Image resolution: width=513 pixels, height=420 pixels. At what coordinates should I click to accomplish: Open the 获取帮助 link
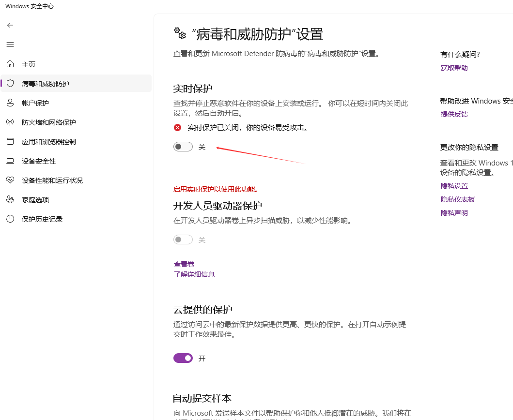pyautogui.click(x=454, y=68)
